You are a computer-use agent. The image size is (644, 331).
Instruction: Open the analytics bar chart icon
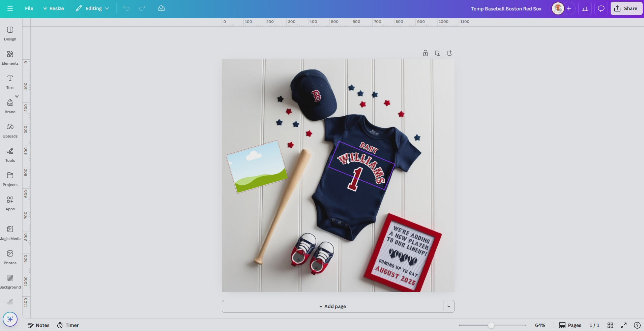click(585, 8)
